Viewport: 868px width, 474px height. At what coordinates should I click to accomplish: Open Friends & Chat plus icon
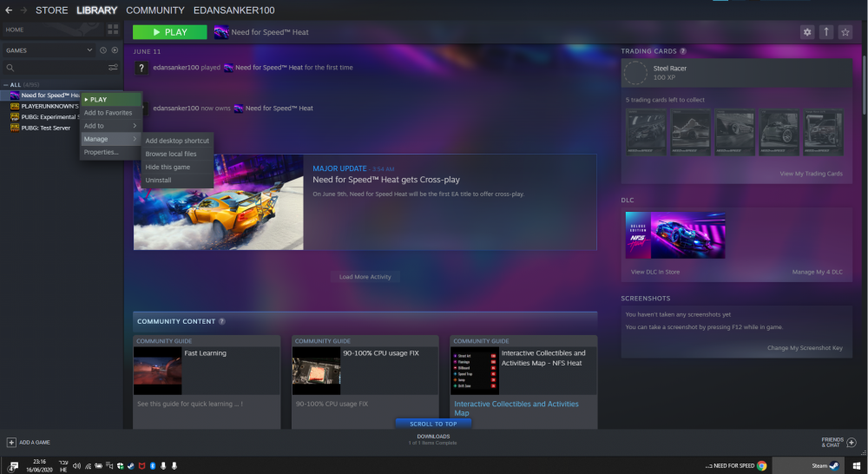(x=852, y=443)
